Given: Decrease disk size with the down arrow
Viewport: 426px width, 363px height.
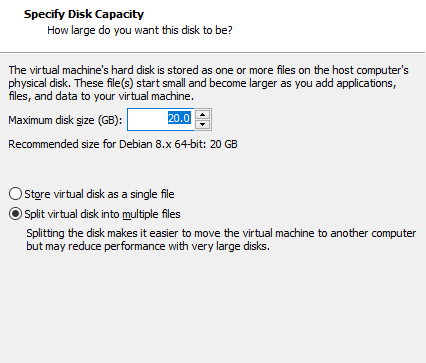Looking at the screenshot, I should click(202, 124).
